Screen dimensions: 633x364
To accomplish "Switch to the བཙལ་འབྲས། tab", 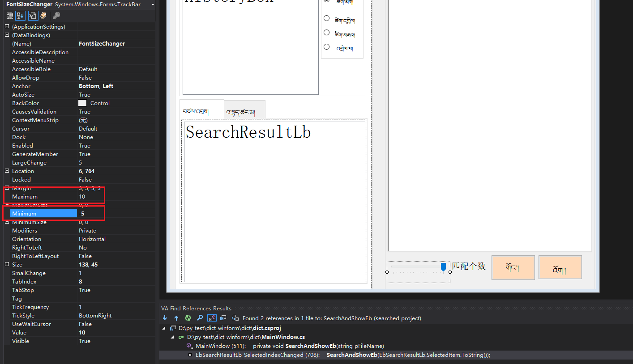I will tap(202, 110).
